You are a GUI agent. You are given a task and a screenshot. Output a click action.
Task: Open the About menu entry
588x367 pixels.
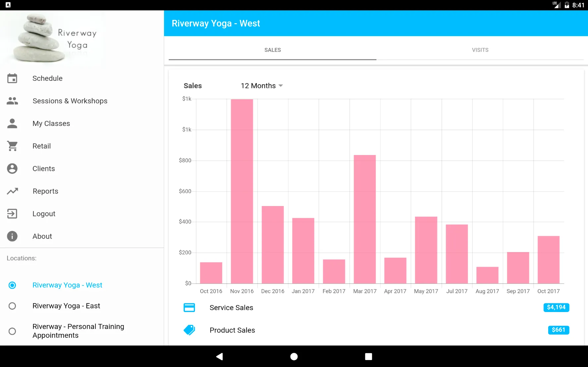[82, 236]
